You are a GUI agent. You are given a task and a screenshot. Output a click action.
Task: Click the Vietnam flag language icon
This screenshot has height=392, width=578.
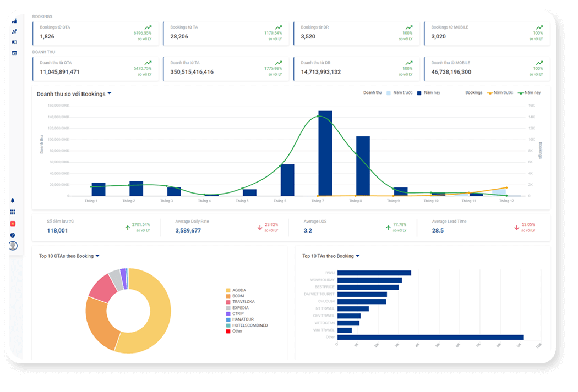point(13,223)
